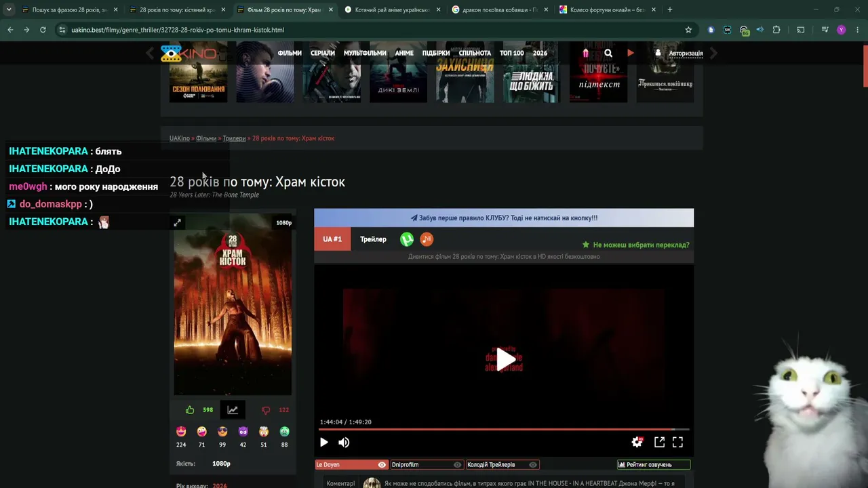Image resolution: width=868 pixels, height=488 pixels.
Task: Open the МУЛЬТФІЛЬМИ menu
Action: (x=365, y=53)
